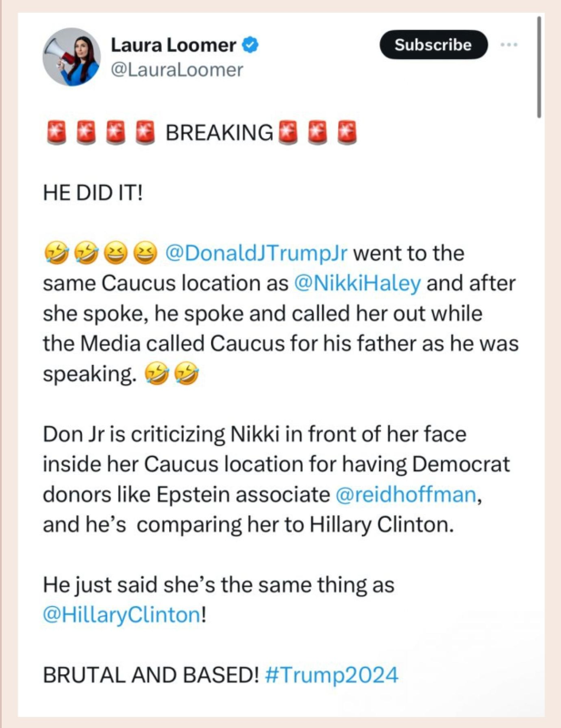Viewport: 561px width, 728px height.
Task: Click the Laura Loomer display name
Action: pyautogui.click(x=173, y=45)
